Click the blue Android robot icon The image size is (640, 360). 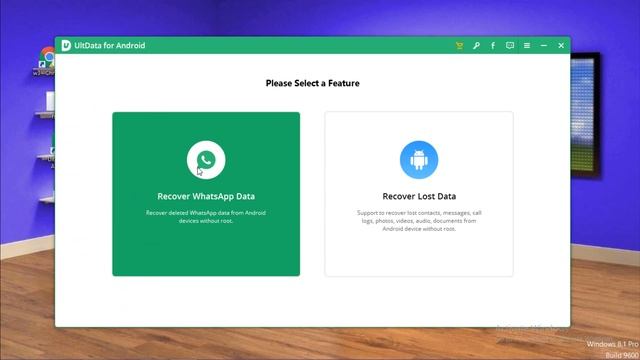419,160
